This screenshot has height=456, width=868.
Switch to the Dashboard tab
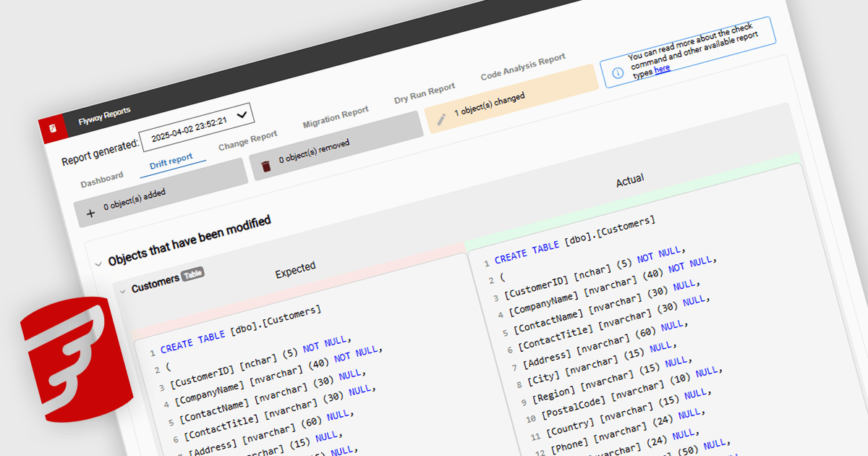pos(102,180)
